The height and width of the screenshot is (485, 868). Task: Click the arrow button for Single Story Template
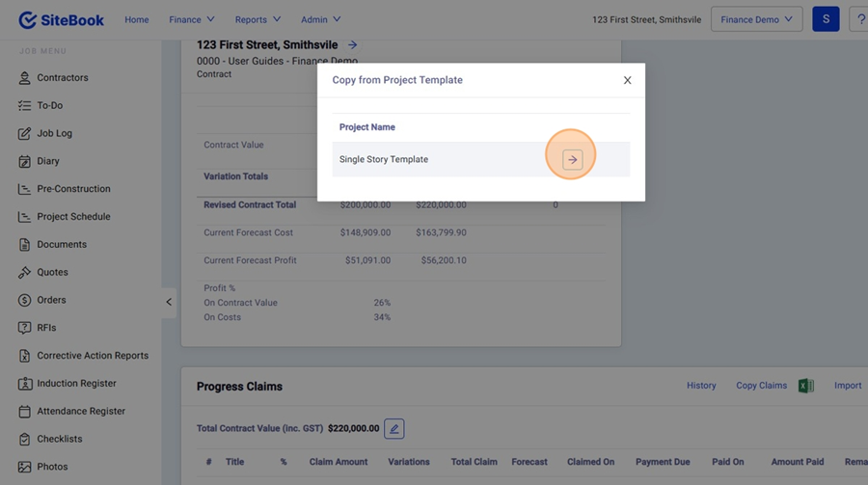click(572, 160)
